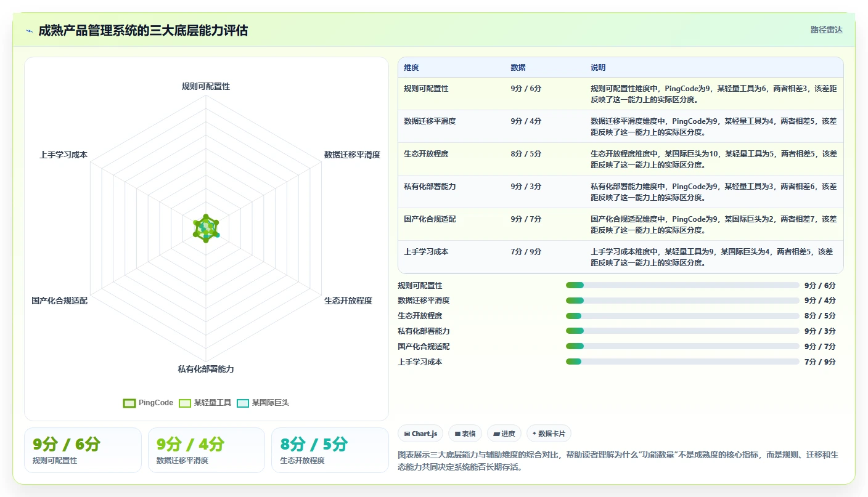868x497 pixels.
Task: Click the 7分 / 9分 score beside the progress bar
Action: [x=820, y=362]
